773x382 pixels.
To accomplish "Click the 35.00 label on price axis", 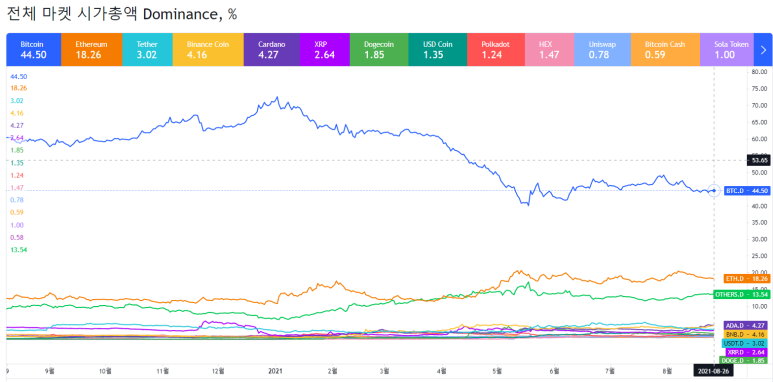I will pos(760,223).
